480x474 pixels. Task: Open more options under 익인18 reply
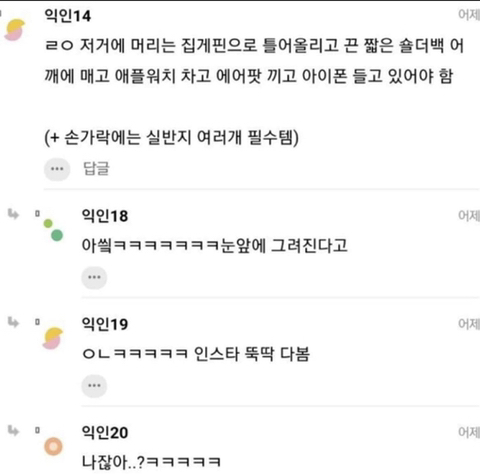94,277
